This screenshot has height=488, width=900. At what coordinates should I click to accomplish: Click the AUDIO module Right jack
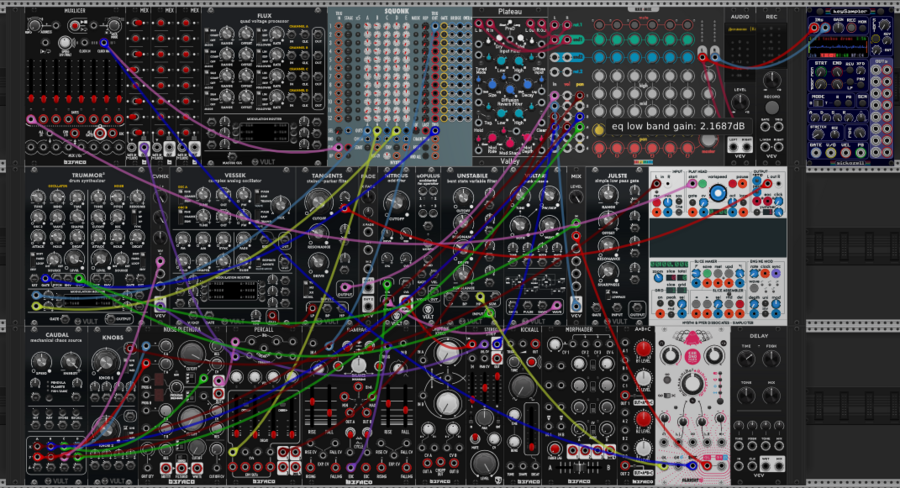[747, 146]
